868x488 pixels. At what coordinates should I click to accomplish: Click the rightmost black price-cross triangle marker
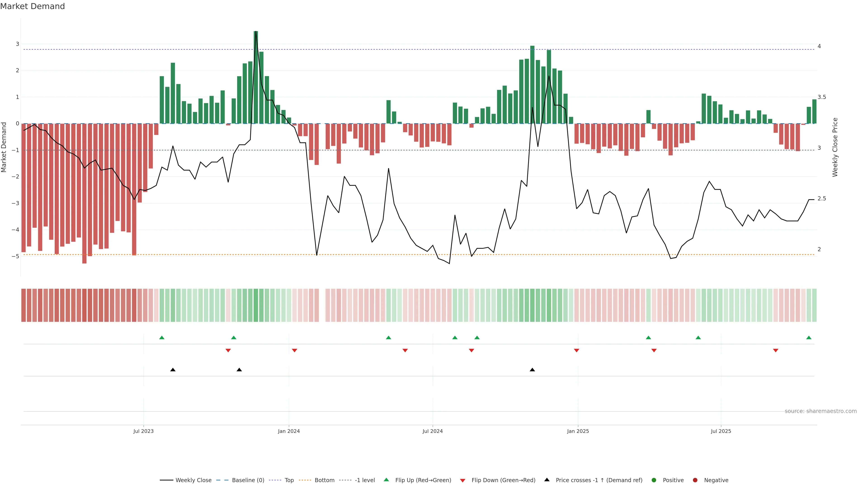[532, 370]
